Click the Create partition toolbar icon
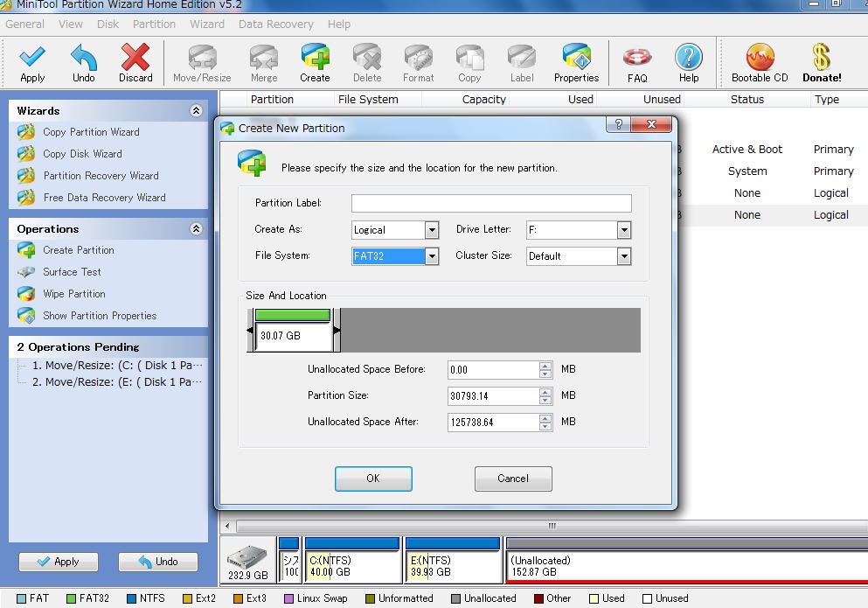Viewport: 868px width, 608px height. [315, 63]
